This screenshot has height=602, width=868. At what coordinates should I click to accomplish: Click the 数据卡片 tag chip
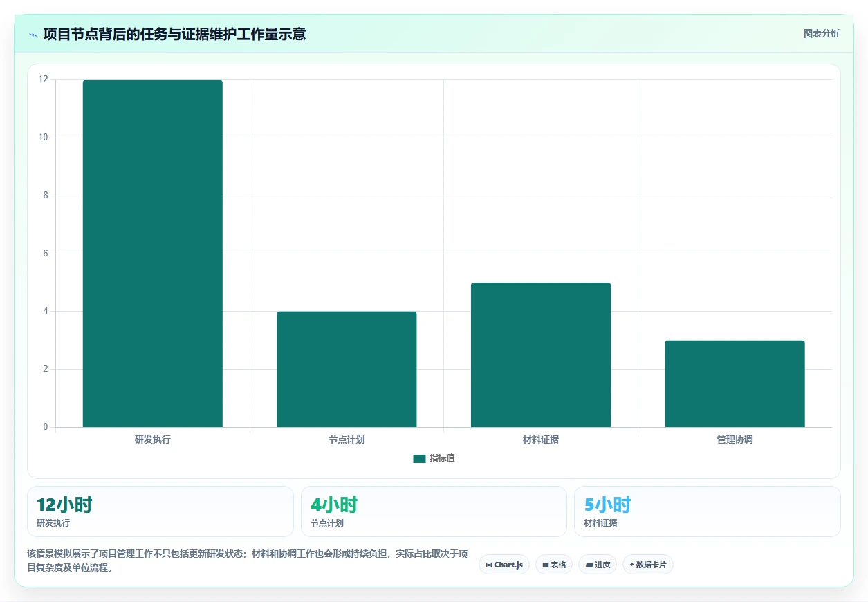click(648, 565)
